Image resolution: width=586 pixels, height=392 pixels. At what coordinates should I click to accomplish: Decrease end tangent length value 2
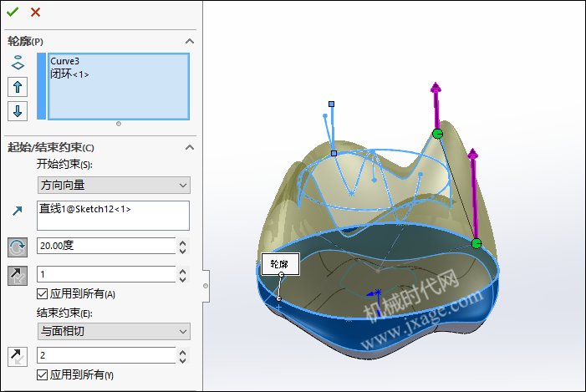[183, 360]
